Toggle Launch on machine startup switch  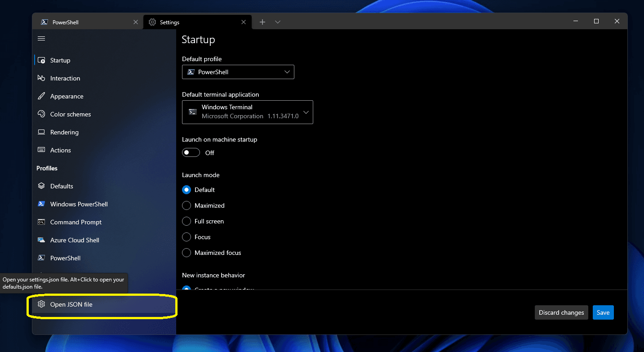click(x=191, y=153)
